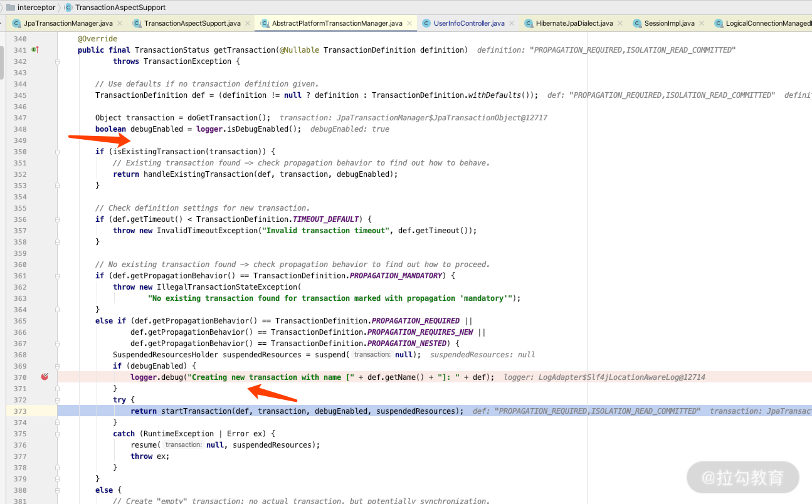Click the PROPAGATION_MANDATORY constant

[x=396, y=276]
